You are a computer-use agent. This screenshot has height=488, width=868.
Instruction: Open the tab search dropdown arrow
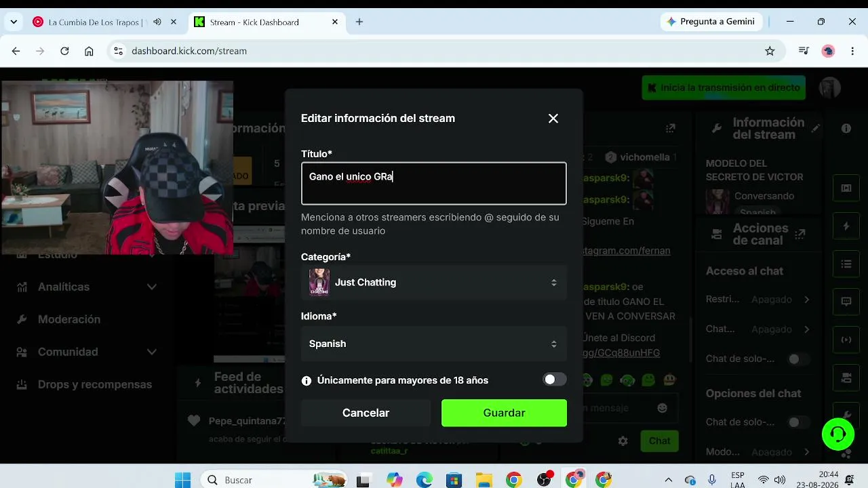click(14, 22)
